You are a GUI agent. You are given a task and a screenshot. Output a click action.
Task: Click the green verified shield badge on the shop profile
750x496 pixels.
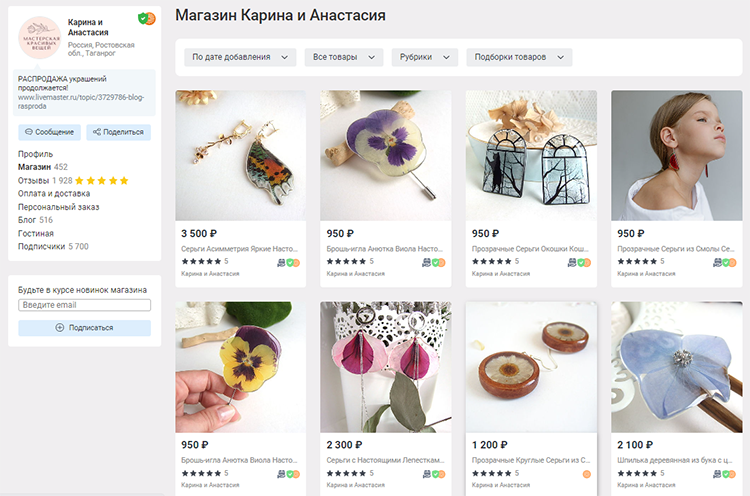click(143, 18)
